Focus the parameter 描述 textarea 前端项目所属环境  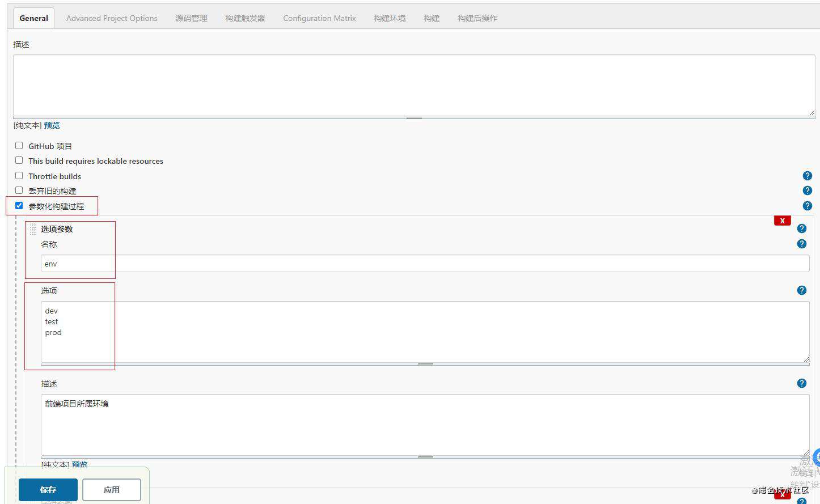[425, 425]
